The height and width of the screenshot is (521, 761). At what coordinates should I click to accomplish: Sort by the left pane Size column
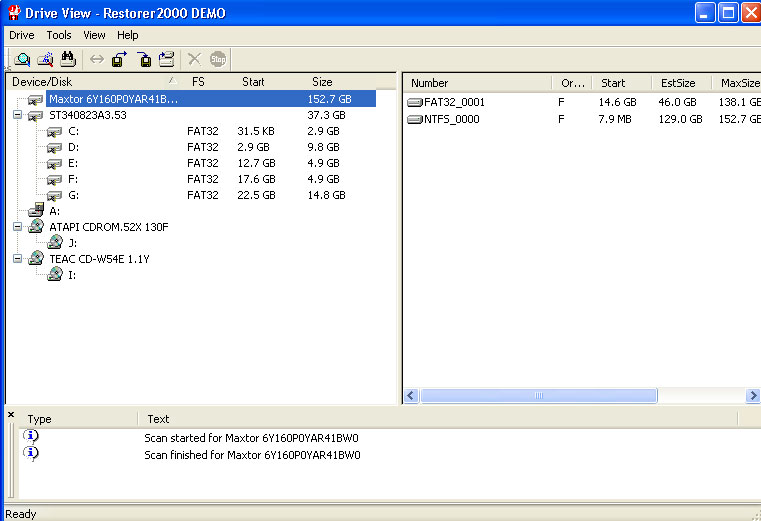coord(322,82)
